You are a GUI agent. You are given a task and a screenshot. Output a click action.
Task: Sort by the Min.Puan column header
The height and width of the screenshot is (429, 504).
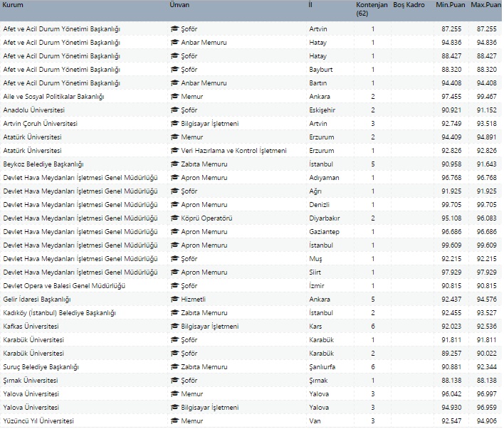(x=451, y=5)
